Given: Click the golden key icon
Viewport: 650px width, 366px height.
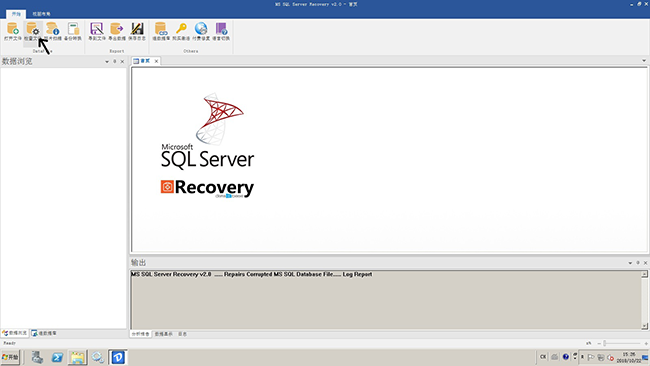Looking at the screenshot, I should pyautogui.click(x=181, y=29).
